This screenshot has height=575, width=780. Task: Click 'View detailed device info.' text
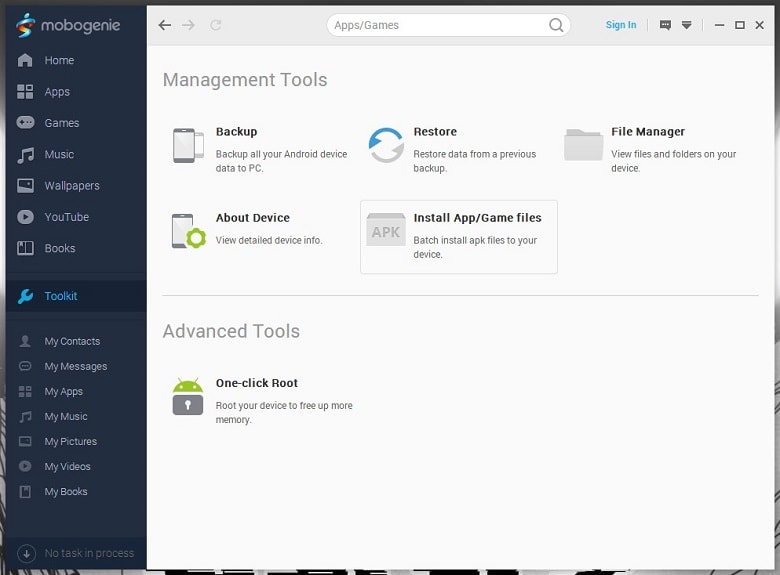(269, 240)
